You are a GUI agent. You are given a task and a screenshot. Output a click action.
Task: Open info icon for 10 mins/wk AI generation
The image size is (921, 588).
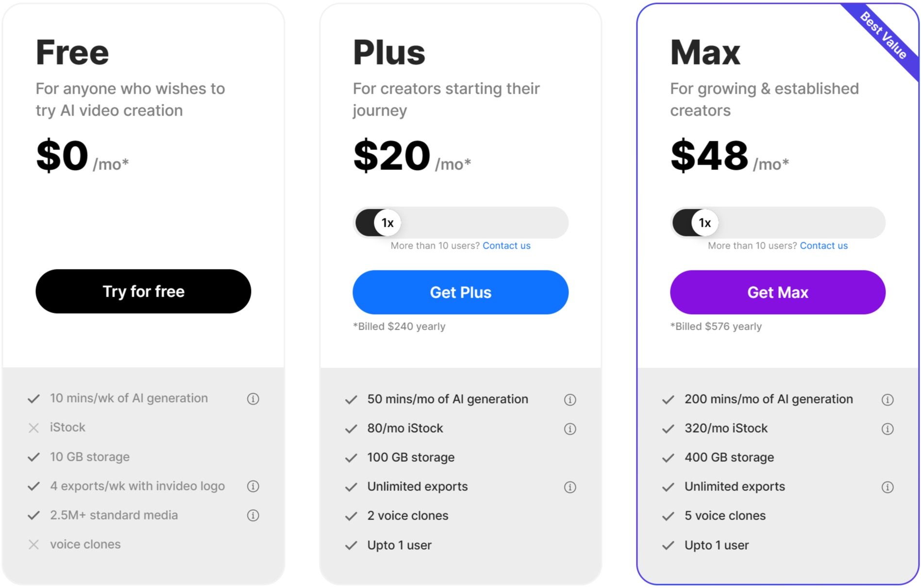(x=253, y=399)
